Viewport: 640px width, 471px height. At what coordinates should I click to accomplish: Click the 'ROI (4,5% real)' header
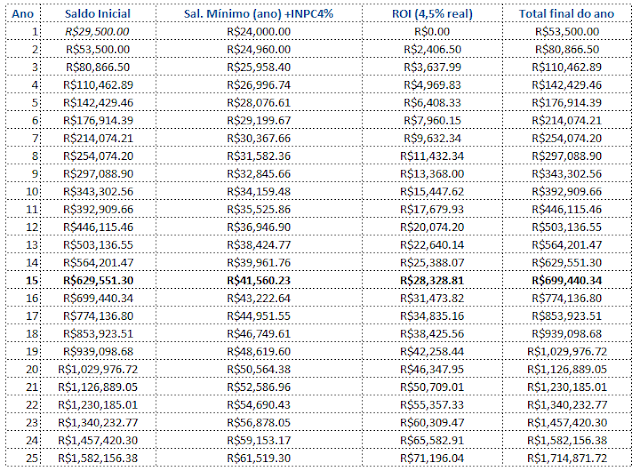click(432, 13)
